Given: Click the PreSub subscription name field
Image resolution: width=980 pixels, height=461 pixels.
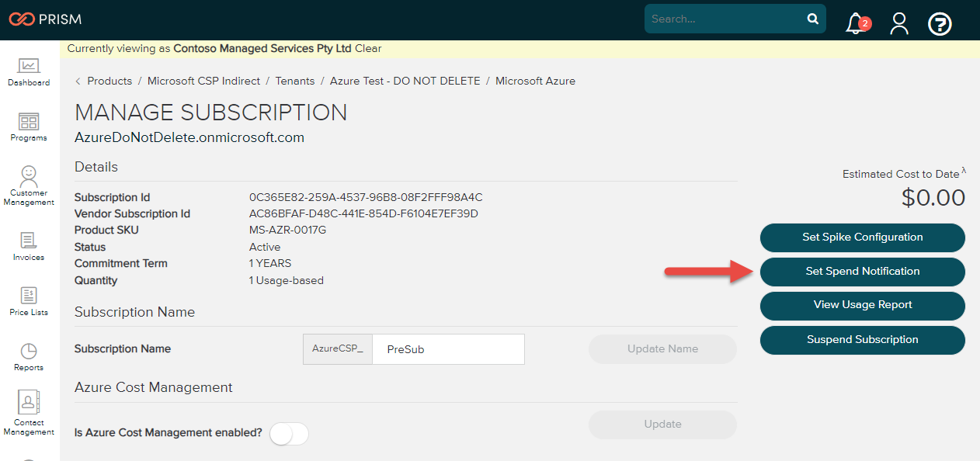Looking at the screenshot, I should click(448, 349).
